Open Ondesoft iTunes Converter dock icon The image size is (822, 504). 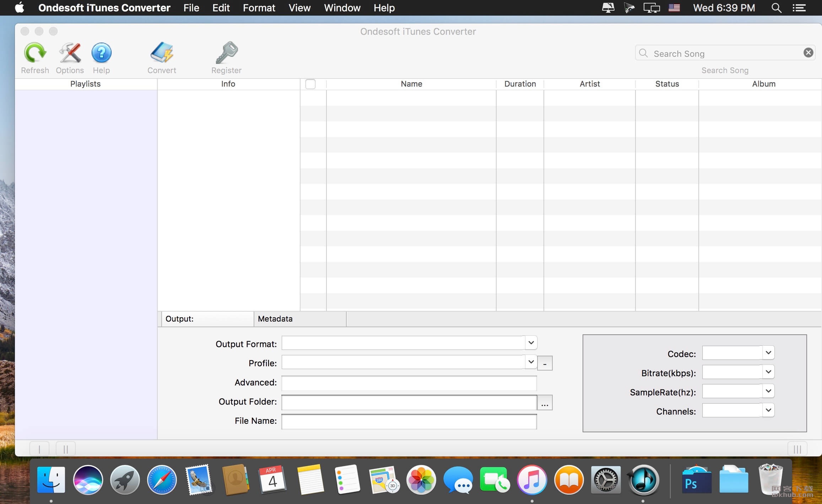pyautogui.click(x=643, y=480)
